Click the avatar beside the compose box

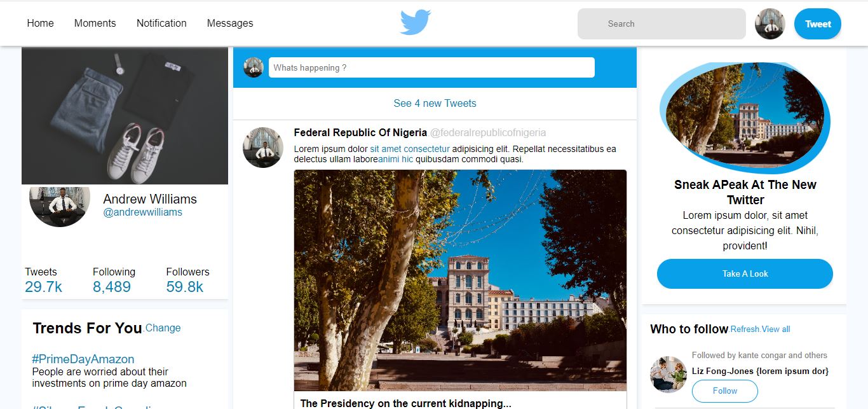(x=254, y=67)
